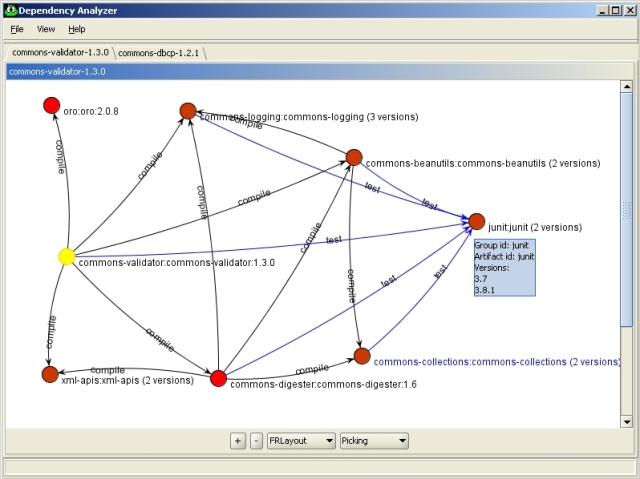640x479 pixels.
Task: Click the commons-digester:1.6 label
Action: pos(323,384)
